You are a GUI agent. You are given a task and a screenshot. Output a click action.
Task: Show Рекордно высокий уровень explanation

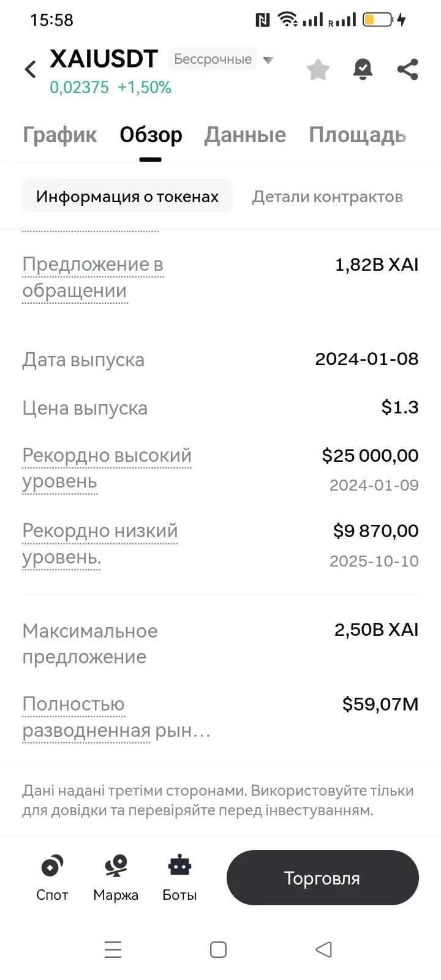(107, 469)
